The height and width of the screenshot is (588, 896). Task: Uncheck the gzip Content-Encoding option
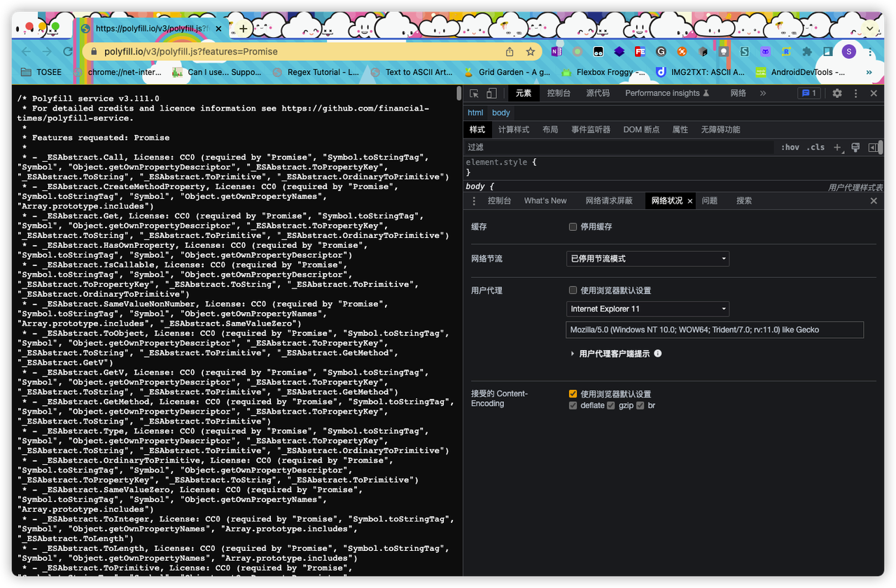[x=610, y=405]
